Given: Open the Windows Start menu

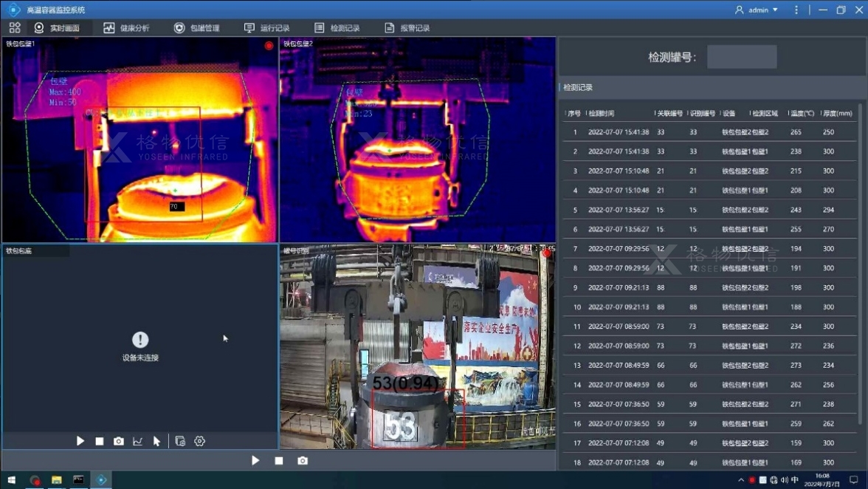Looking at the screenshot, I should click(x=12, y=480).
